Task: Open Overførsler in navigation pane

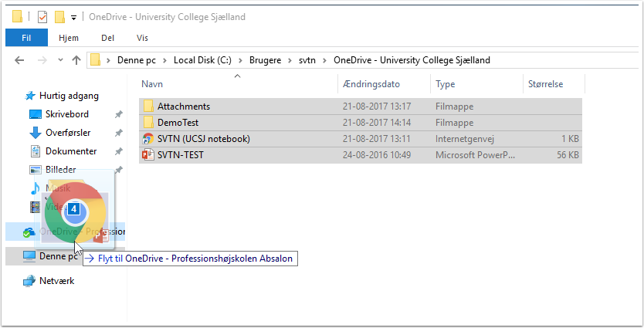Action: (x=68, y=133)
